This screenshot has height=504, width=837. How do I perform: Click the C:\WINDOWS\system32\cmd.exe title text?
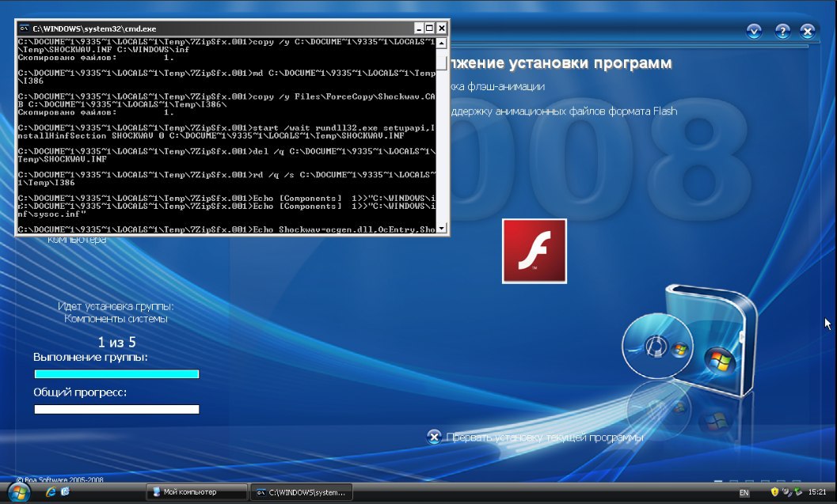click(94, 28)
